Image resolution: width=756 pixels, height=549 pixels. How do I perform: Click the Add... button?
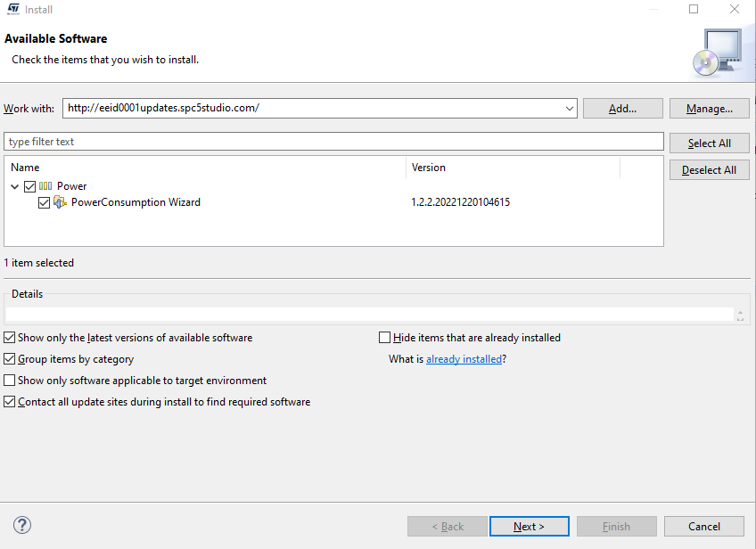(622, 109)
